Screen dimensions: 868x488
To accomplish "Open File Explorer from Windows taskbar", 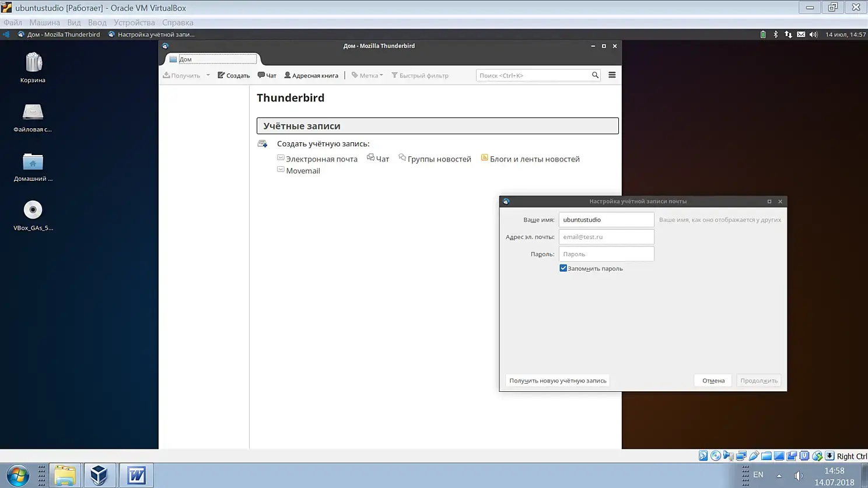I will coord(65,476).
